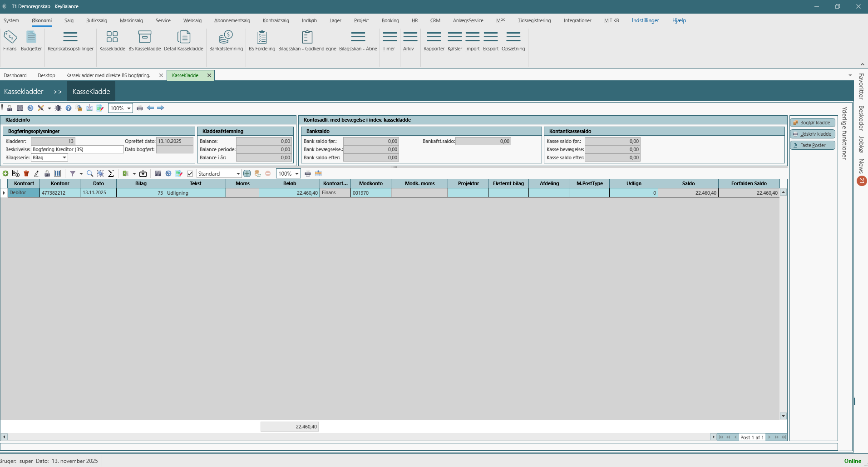The width and height of the screenshot is (868, 467).
Task: Click the blue help question mark icon
Action: (69, 108)
